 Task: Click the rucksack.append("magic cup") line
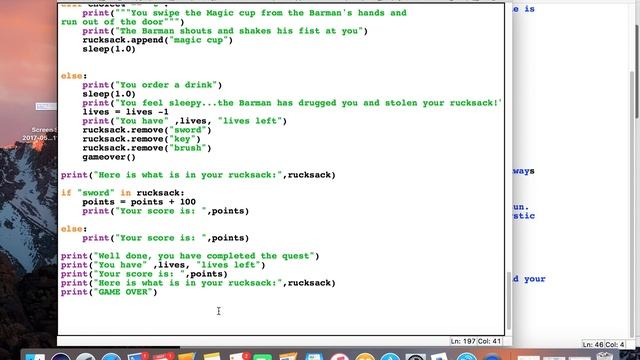tap(158, 40)
